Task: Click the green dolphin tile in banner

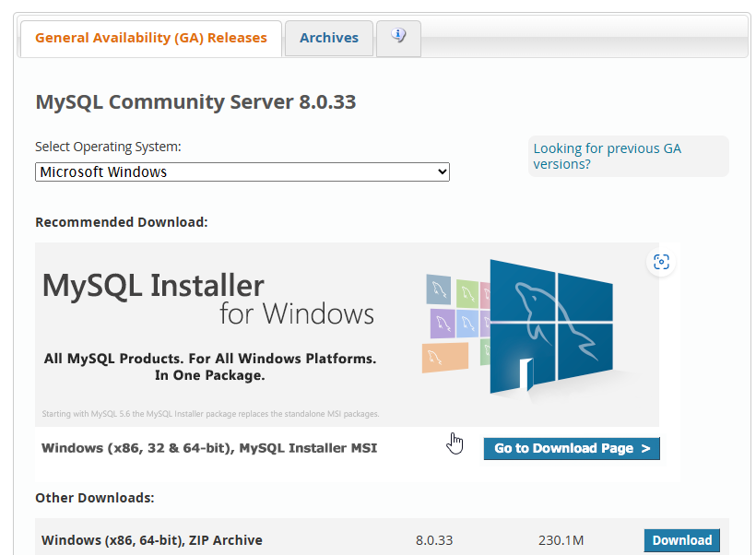Action: (x=467, y=293)
